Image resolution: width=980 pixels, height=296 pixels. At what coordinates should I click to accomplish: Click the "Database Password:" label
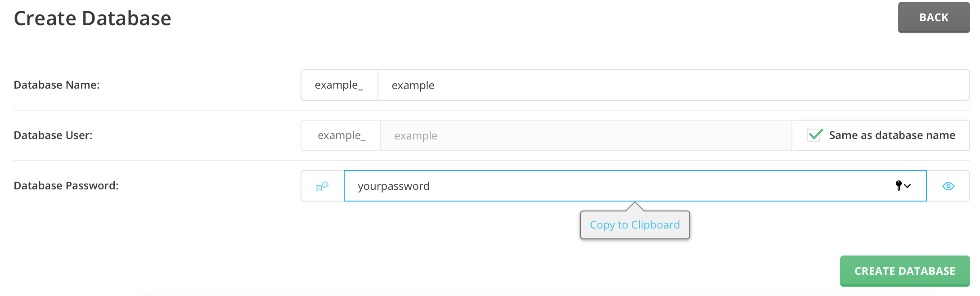pos(66,186)
